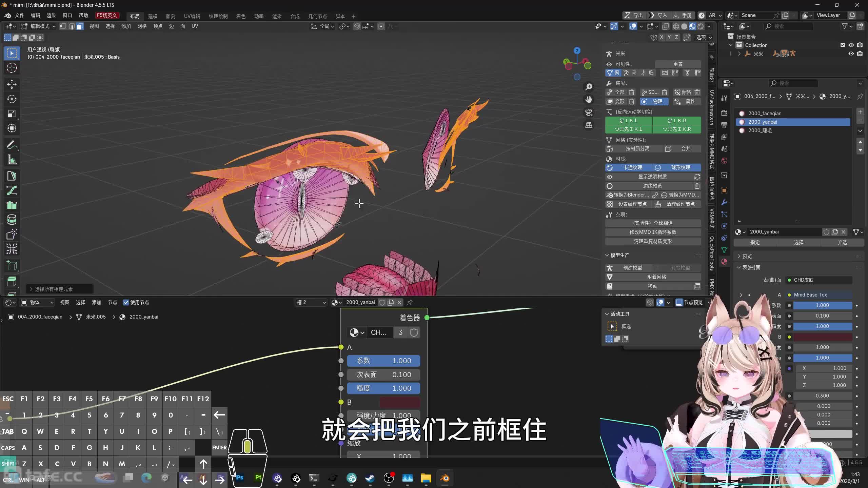
Task: Select the Cursor tool in the left toolbar
Action: (12, 68)
